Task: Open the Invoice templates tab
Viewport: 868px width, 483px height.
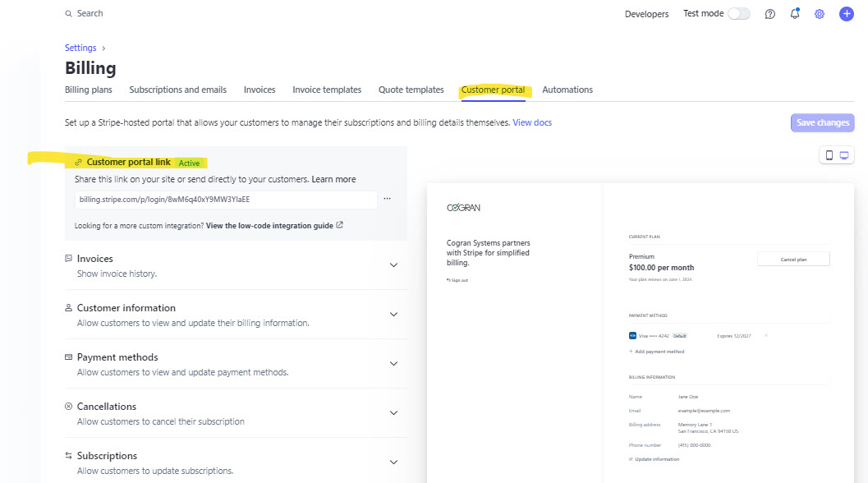Action: [x=327, y=90]
